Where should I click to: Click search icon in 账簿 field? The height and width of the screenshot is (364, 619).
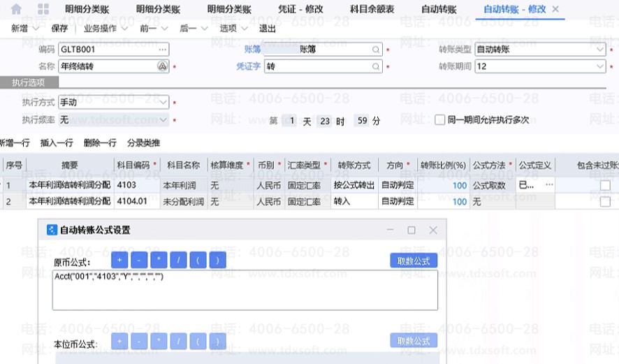click(x=376, y=50)
